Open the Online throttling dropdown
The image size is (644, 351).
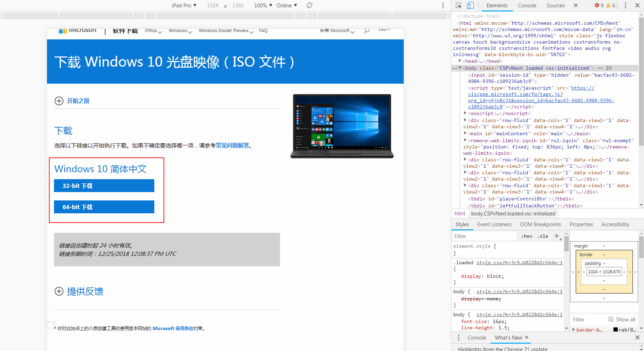point(287,5)
